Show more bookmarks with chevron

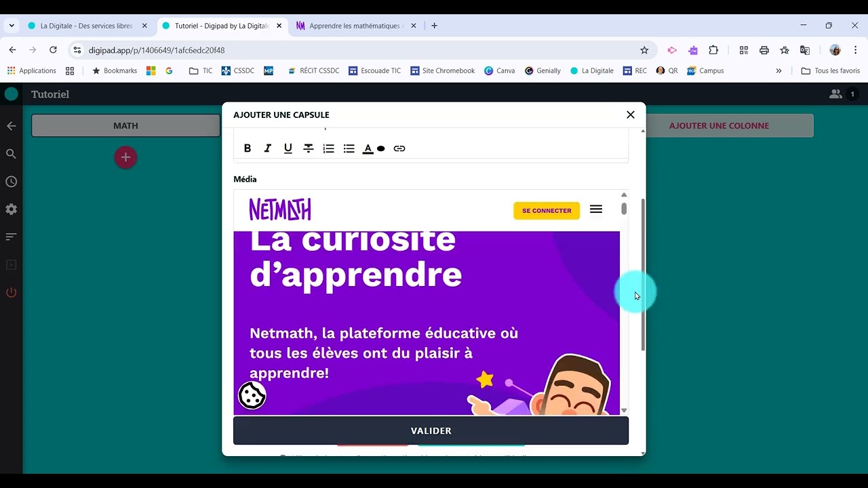coord(778,70)
